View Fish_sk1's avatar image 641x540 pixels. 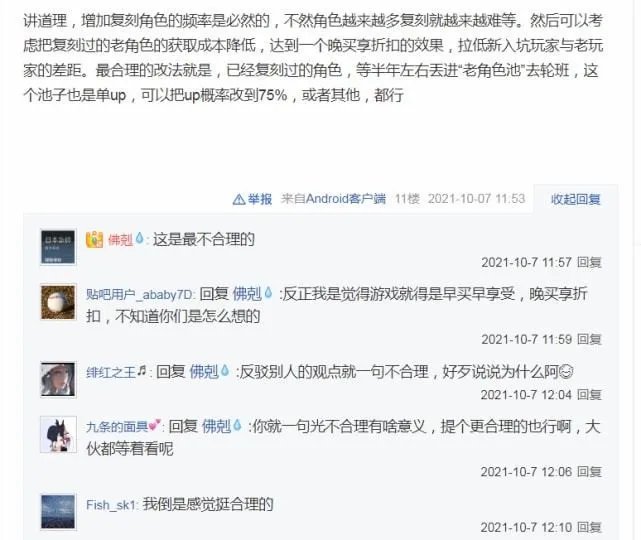pyautogui.click(x=58, y=512)
